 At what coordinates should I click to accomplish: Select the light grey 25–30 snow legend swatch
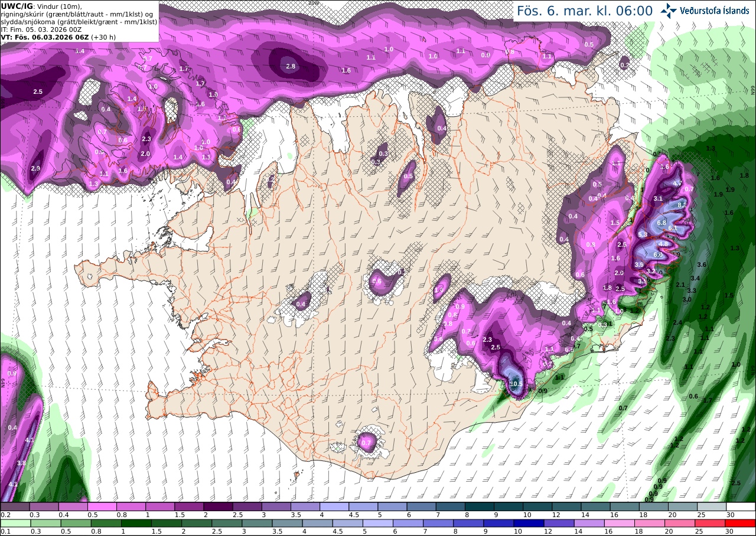click(x=712, y=506)
